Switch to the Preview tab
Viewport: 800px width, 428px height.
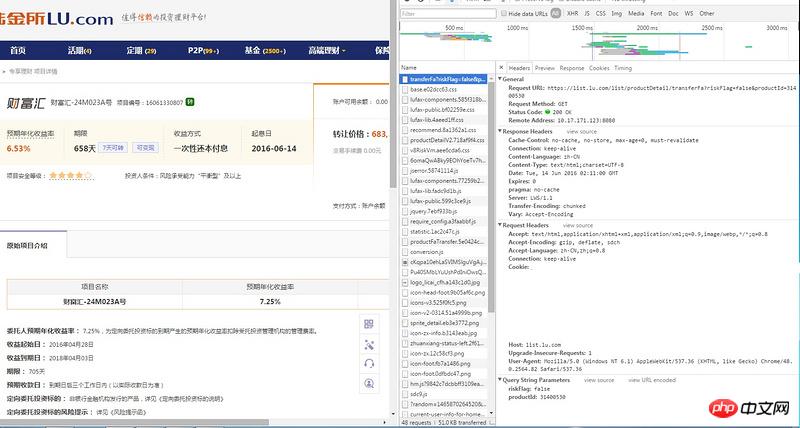[x=544, y=68]
